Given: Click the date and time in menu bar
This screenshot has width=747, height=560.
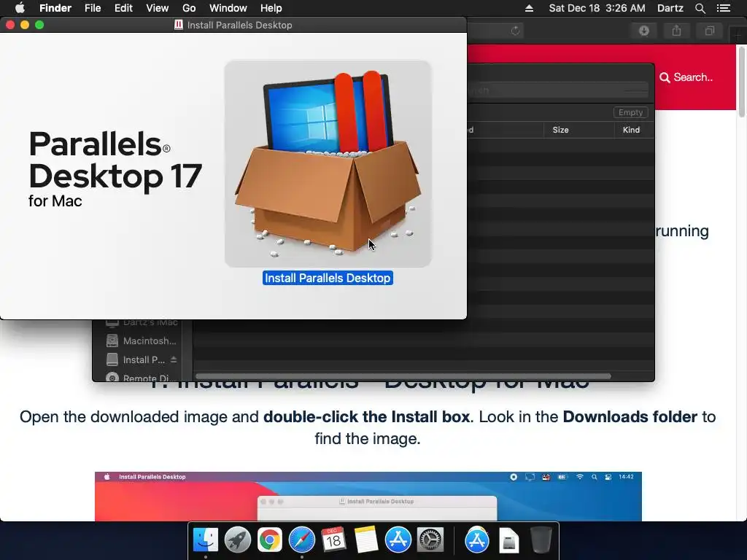Looking at the screenshot, I should tap(597, 8).
